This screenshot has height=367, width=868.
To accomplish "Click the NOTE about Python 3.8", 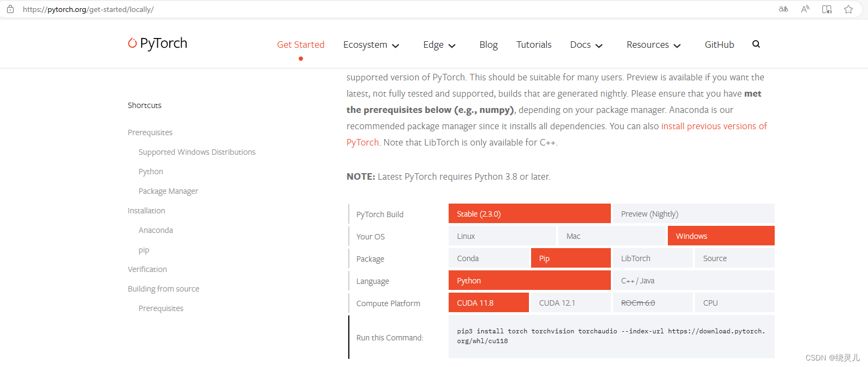I will (x=449, y=176).
